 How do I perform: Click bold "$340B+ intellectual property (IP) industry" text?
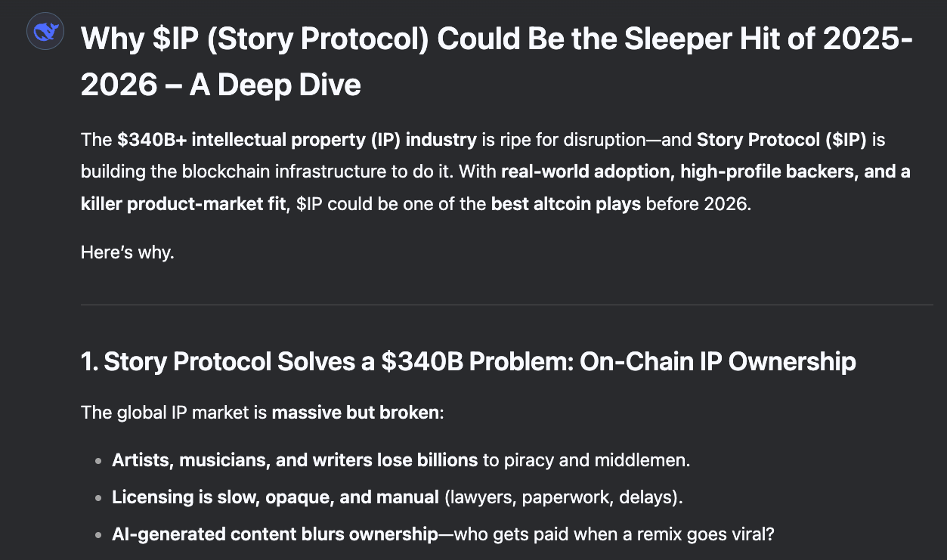click(x=297, y=140)
